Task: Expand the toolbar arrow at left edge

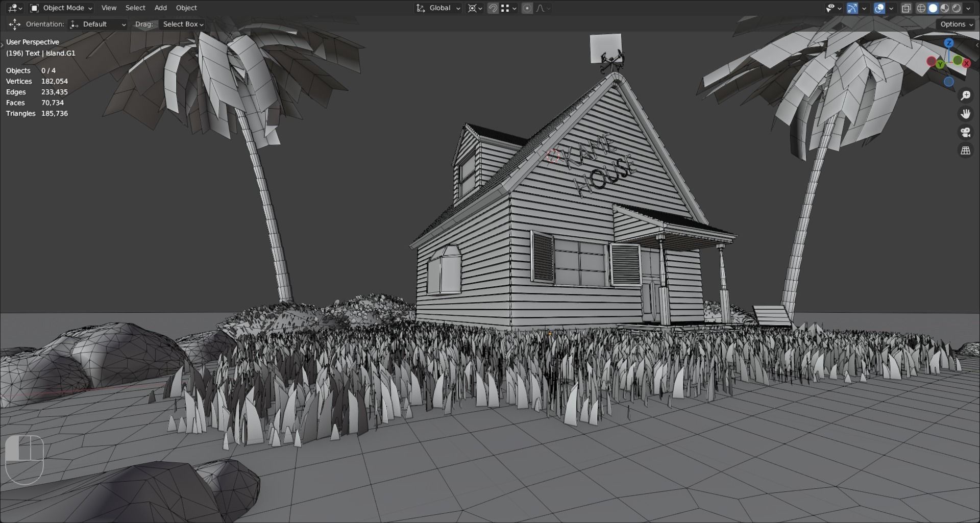Action: (2, 45)
